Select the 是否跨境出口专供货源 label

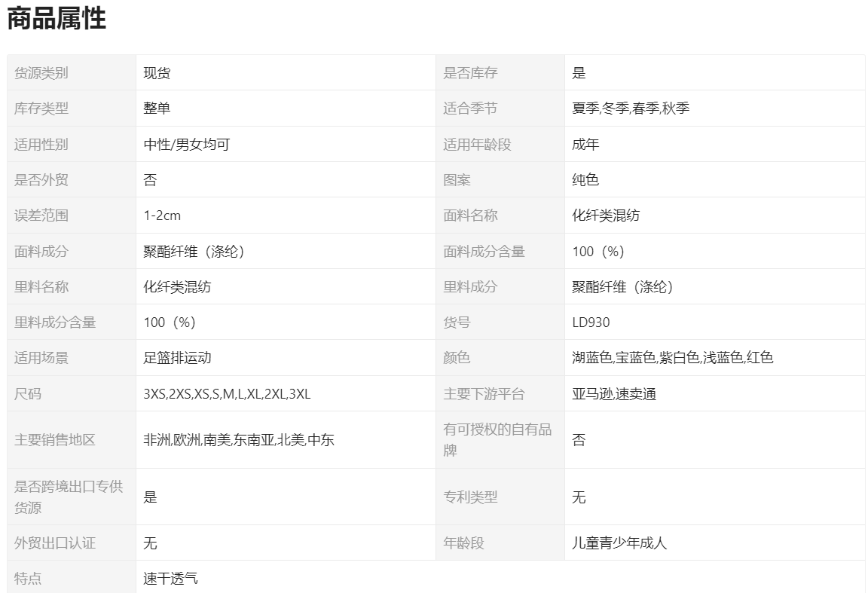pyautogui.click(x=69, y=497)
